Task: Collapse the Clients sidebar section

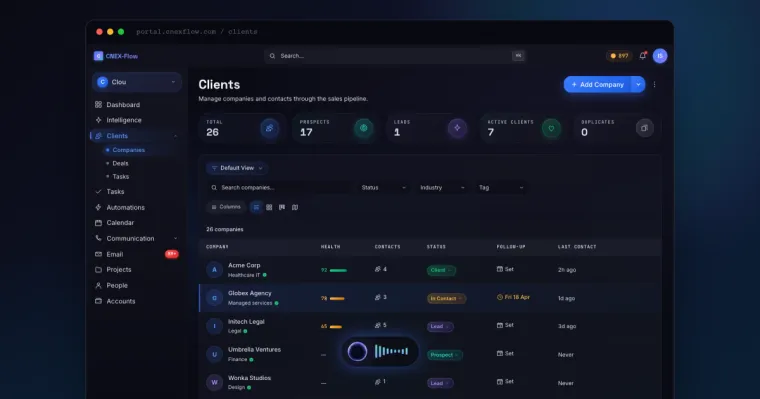Action: pos(175,136)
